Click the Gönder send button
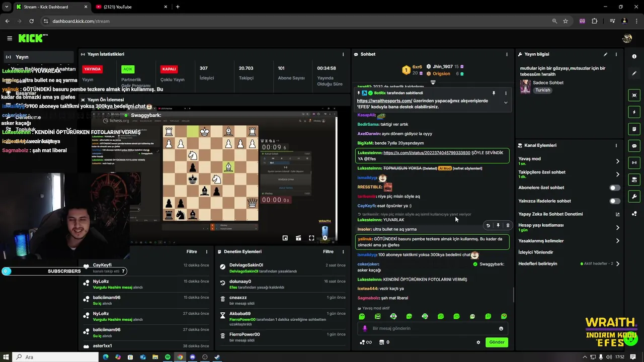Viewport: 644px width, 362px height. pos(497,342)
